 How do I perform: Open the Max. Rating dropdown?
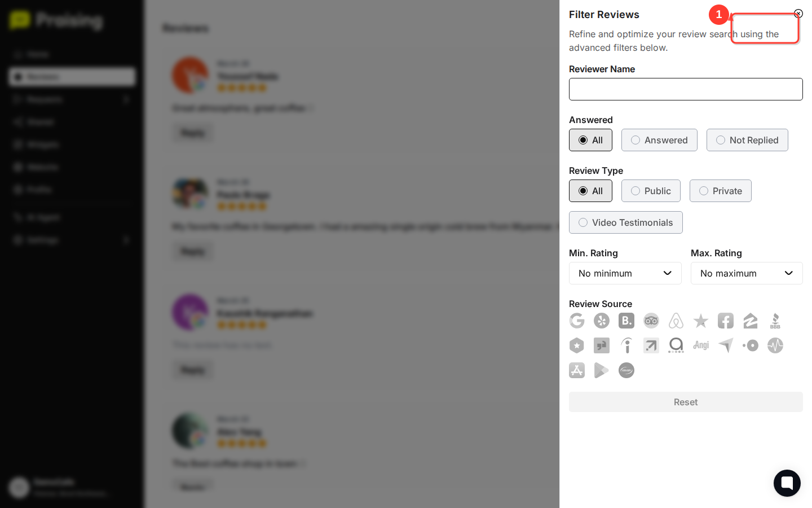click(x=747, y=273)
